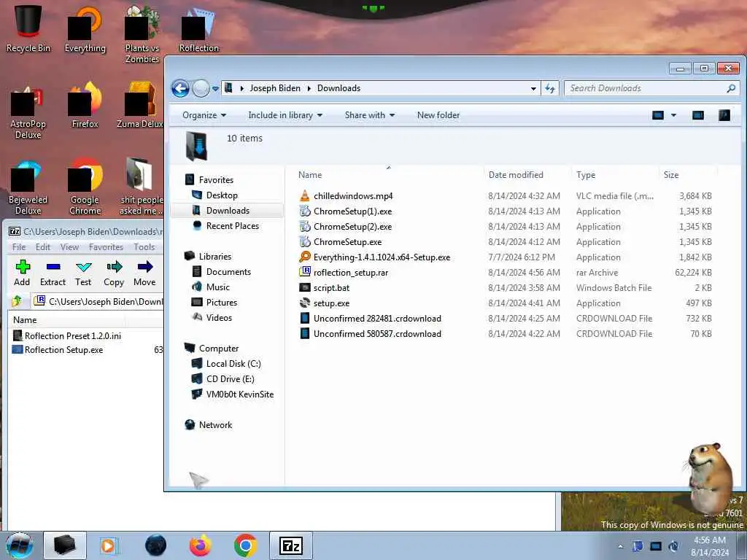Select Unconfirmed 282481.crdownload file

click(x=377, y=318)
